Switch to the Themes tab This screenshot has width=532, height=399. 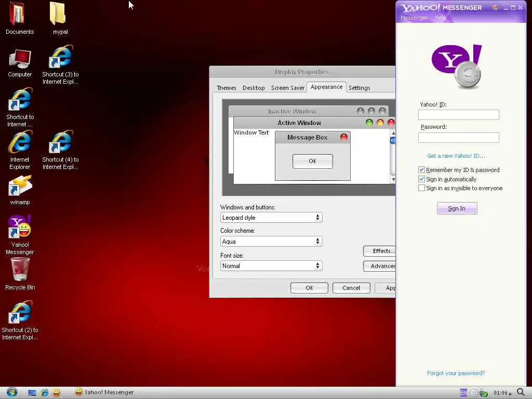[227, 88]
